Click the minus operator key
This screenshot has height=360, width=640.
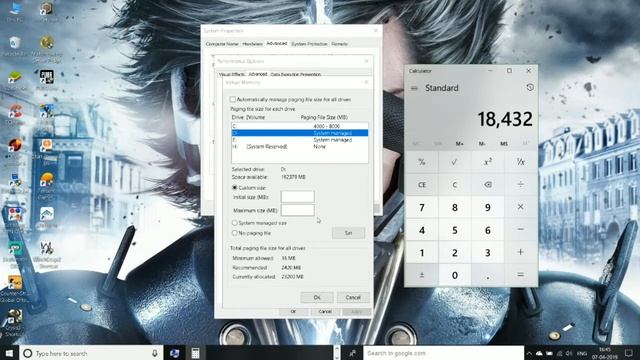[x=520, y=229]
